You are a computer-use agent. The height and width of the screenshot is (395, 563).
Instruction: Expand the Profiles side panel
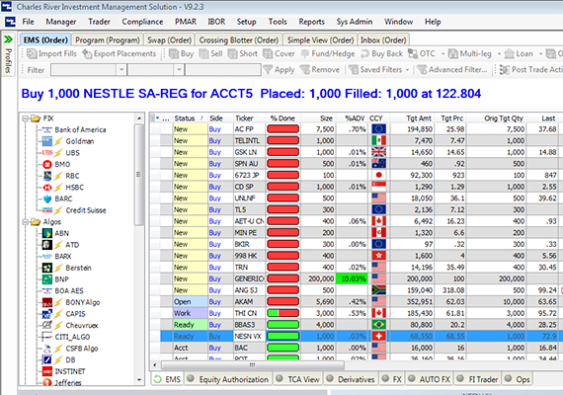click(x=8, y=40)
